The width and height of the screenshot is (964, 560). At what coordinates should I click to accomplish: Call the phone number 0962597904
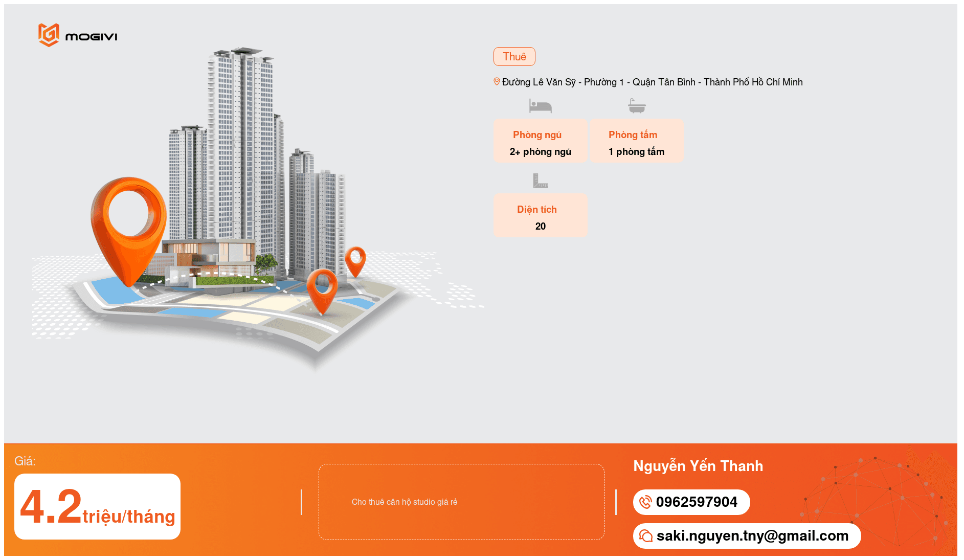[x=697, y=502]
